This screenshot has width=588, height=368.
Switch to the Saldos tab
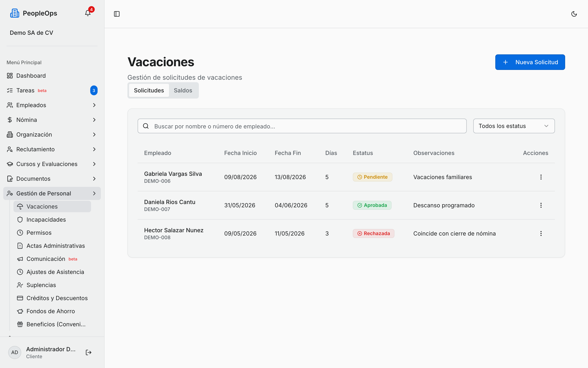(183, 90)
